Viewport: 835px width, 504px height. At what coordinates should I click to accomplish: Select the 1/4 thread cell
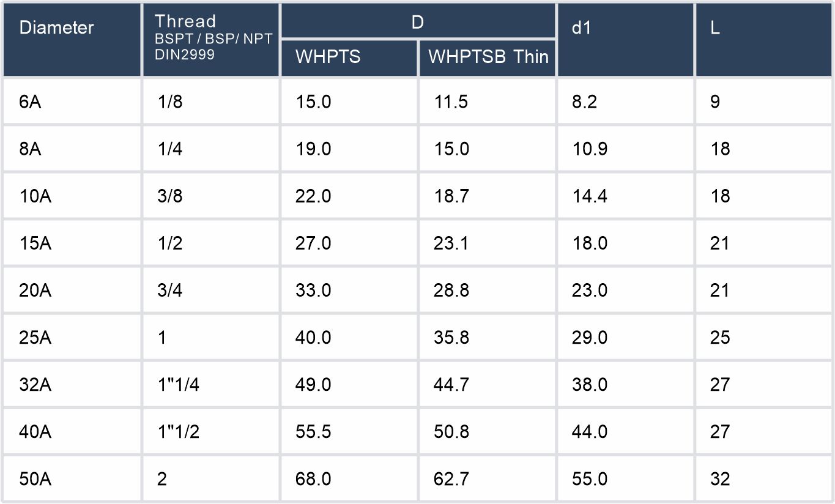click(x=171, y=149)
